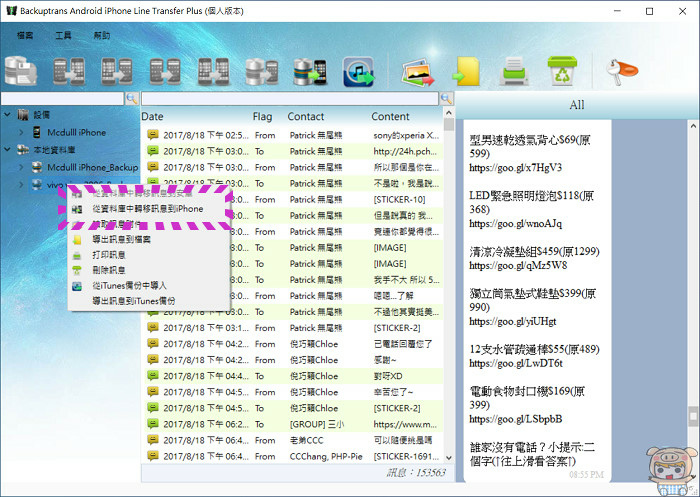Sort messages by the Flag column header
Screen dimensions: 700x497
262,117
